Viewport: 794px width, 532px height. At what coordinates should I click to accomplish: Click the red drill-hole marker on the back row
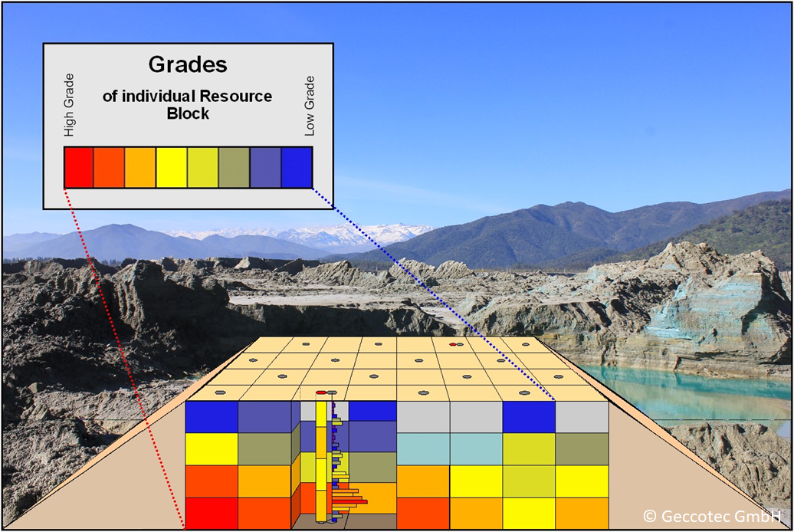pyautogui.click(x=452, y=344)
